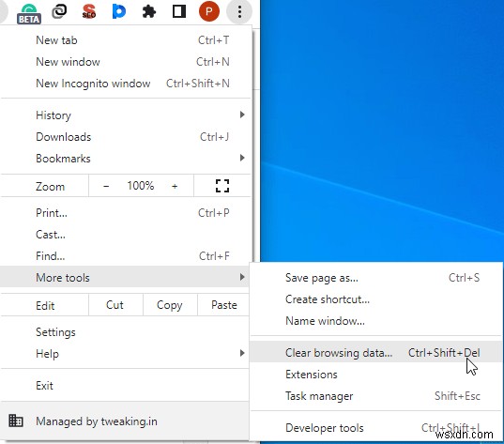The width and height of the screenshot is (504, 444).
Task: Click the three-dot Chrome menu button
Action: click(x=239, y=11)
